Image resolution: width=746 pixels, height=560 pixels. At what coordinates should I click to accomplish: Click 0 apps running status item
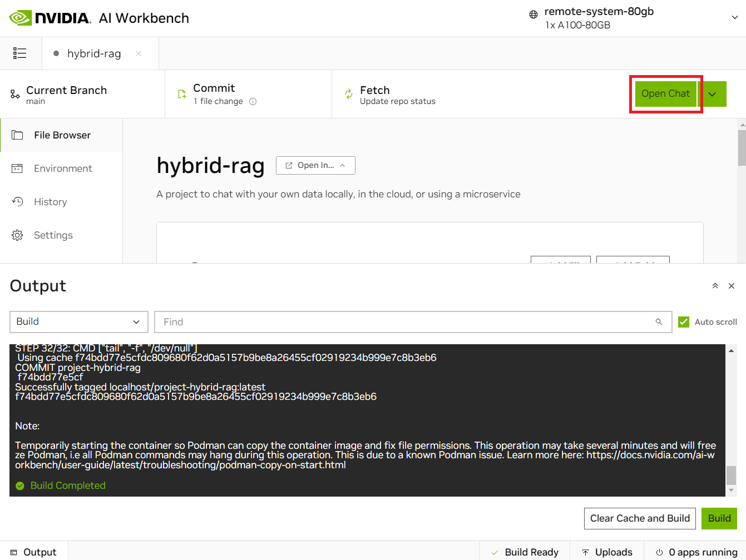coord(695,552)
